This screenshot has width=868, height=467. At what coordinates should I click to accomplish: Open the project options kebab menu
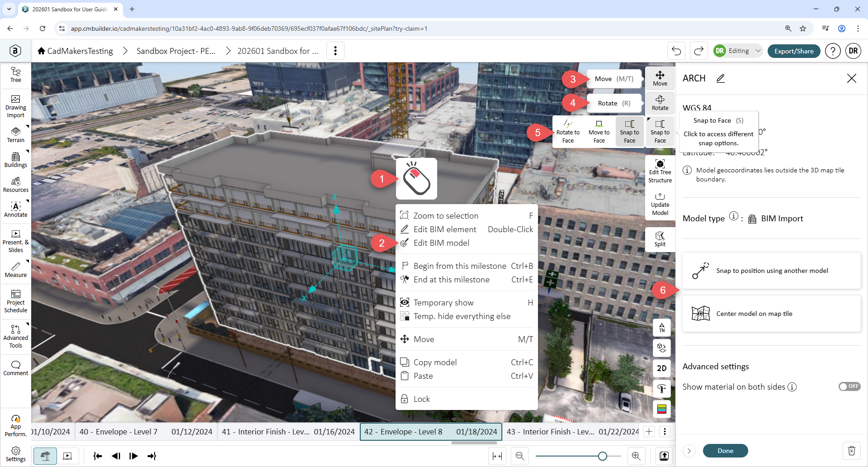click(x=335, y=51)
